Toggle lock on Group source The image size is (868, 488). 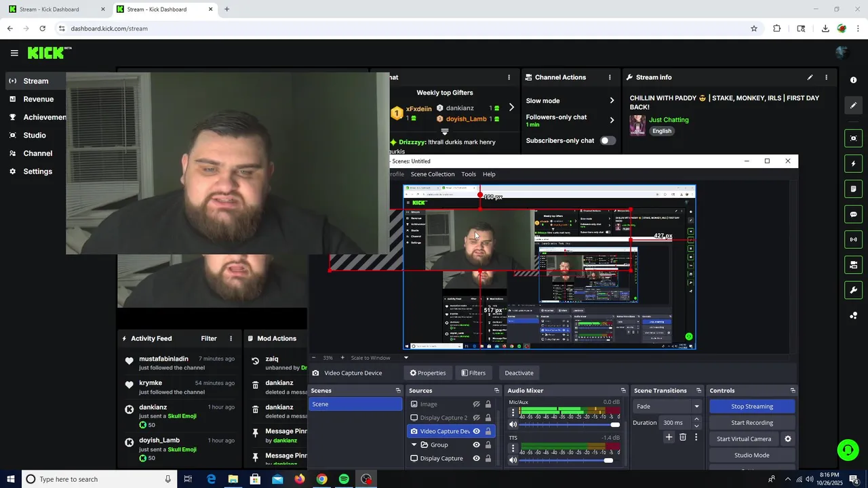tap(488, 445)
